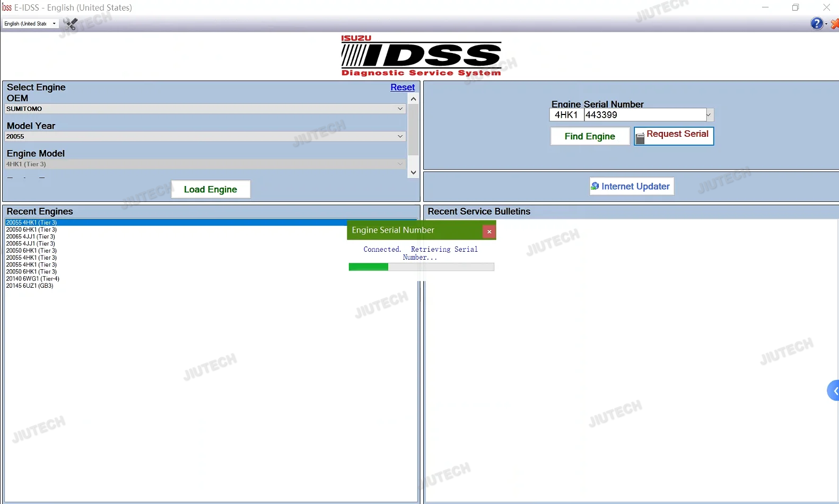Click the calculator icon on Request Serial

click(640, 138)
